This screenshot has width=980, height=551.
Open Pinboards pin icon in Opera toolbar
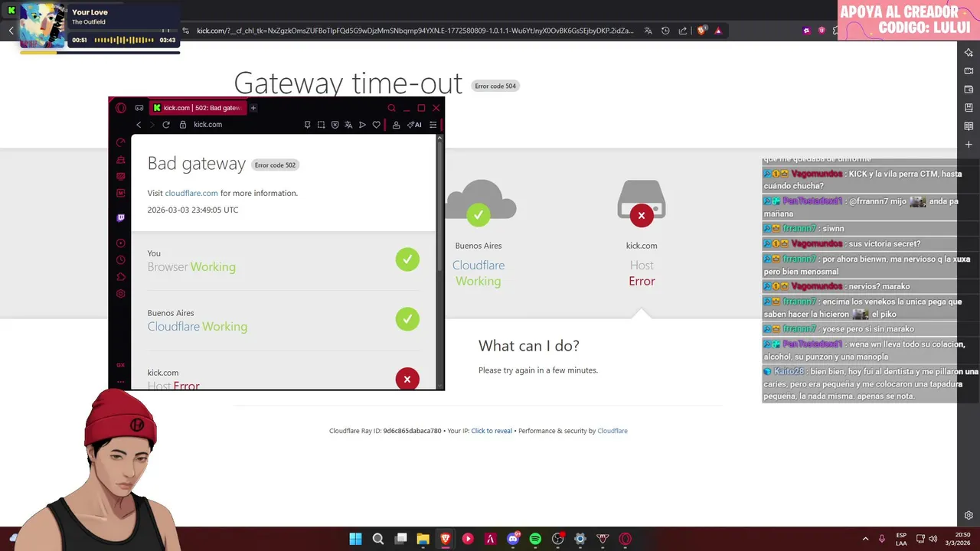coord(307,125)
